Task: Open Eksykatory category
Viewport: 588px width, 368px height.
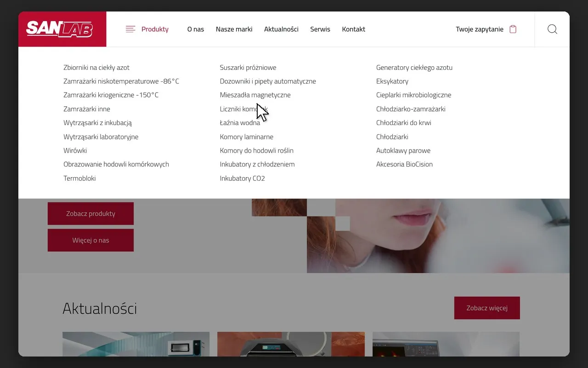Action: click(x=392, y=81)
